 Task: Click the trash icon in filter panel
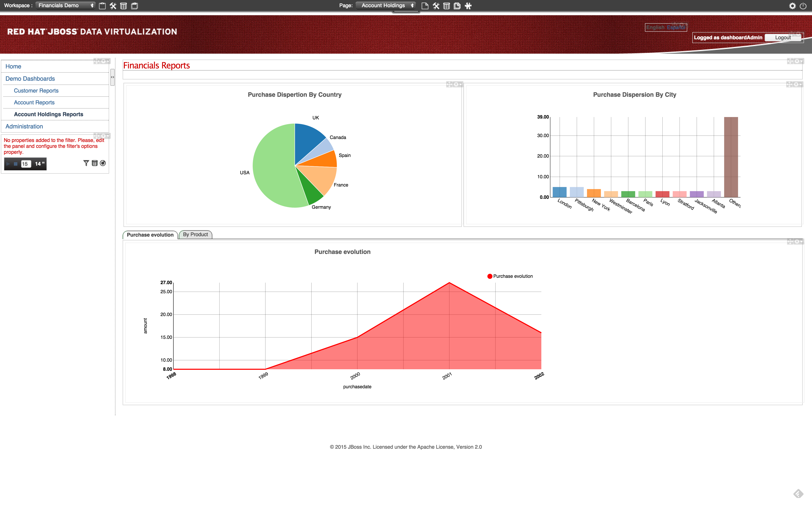coord(95,163)
